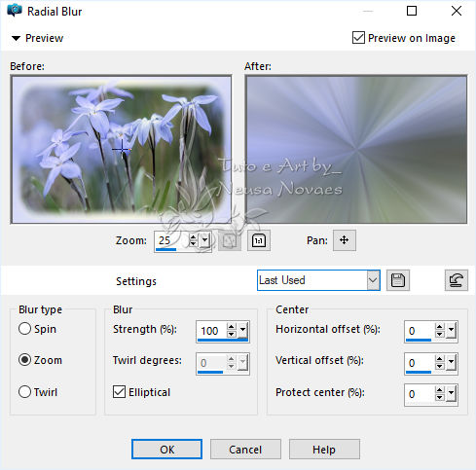The height and width of the screenshot is (470, 476).
Task: Click the Cancel button
Action: (x=245, y=450)
